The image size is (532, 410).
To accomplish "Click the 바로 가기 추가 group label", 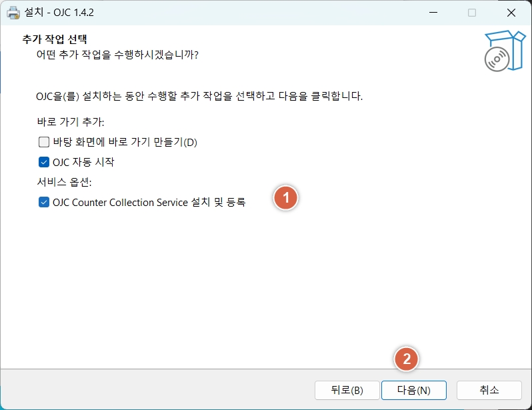I will click(x=71, y=122).
